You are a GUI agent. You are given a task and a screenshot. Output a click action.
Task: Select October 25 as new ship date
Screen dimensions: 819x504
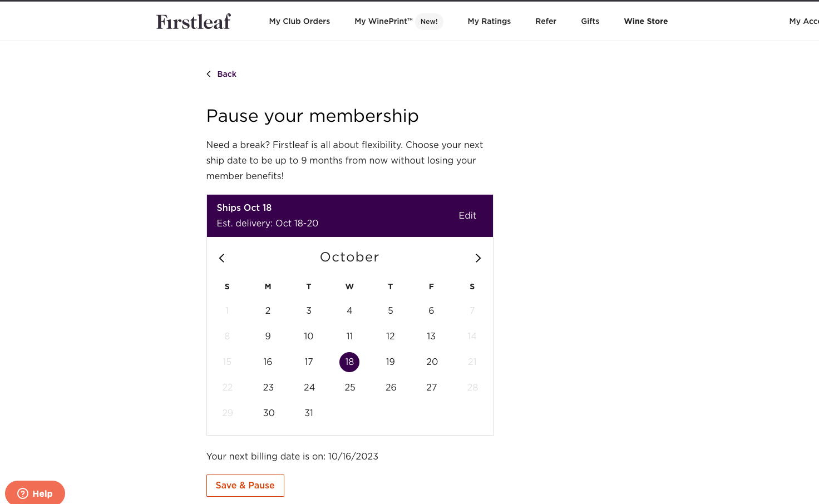click(x=350, y=387)
